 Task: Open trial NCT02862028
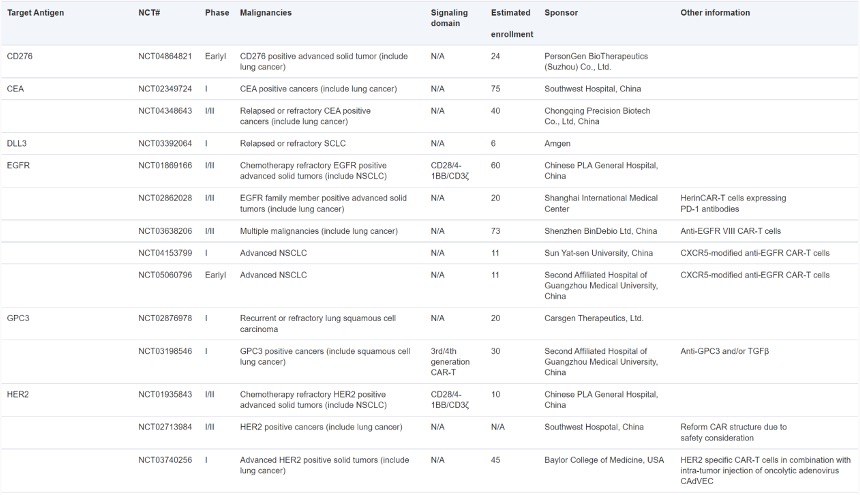tap(165, 199)
